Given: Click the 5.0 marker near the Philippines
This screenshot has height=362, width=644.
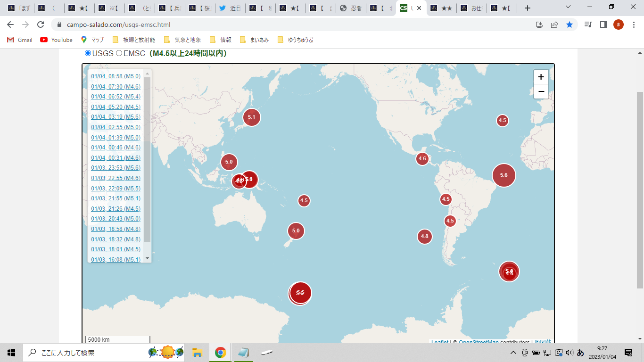Looking at the screenshot, I should tap(229, 162).
